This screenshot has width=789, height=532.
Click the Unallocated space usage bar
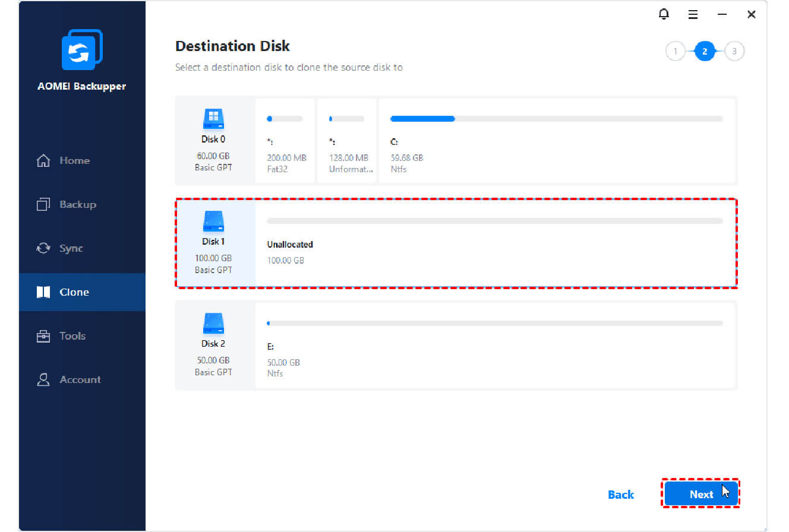(x=495, y=221)
